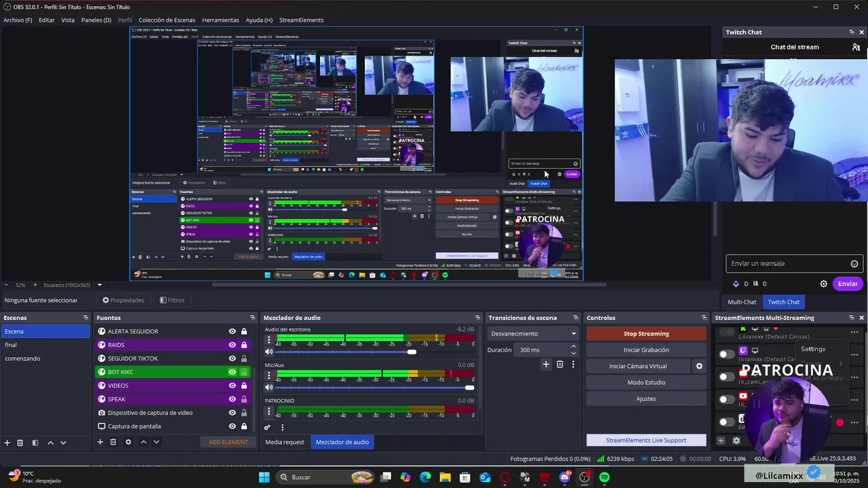Move scene up arrow in Escenas panel
Image resolution: width=868 pixels, height=488 pixels.
[x=50, y=443]
